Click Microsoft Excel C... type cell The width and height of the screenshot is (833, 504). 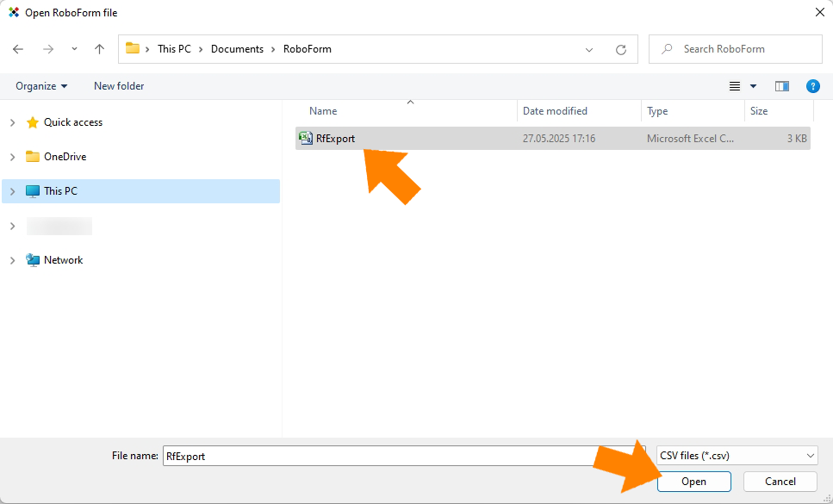click(690, 139)
